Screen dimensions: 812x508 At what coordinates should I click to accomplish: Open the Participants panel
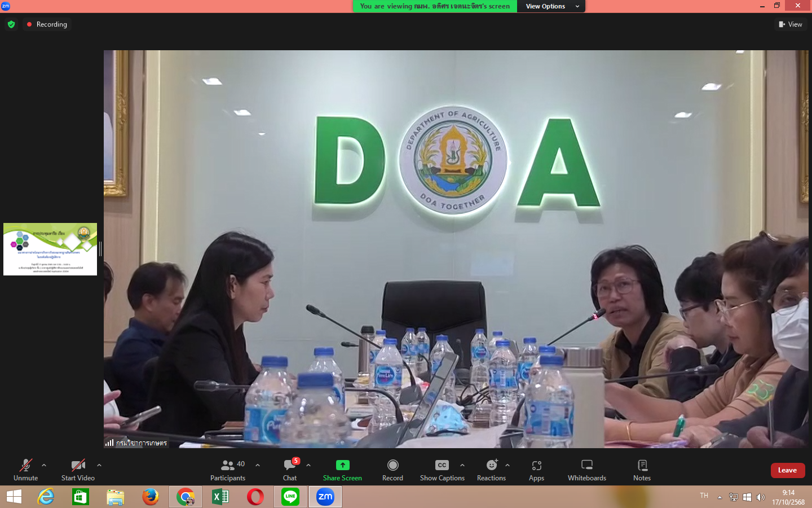(228, 470)
